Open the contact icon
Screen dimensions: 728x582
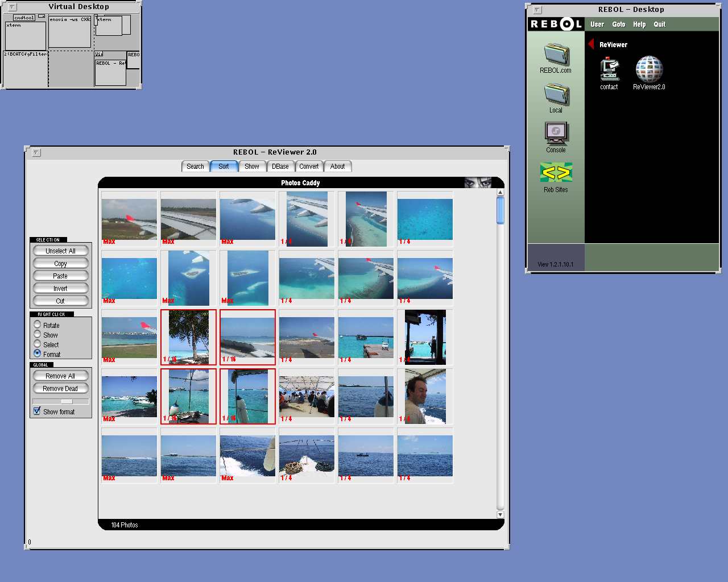tap(609, 70)
